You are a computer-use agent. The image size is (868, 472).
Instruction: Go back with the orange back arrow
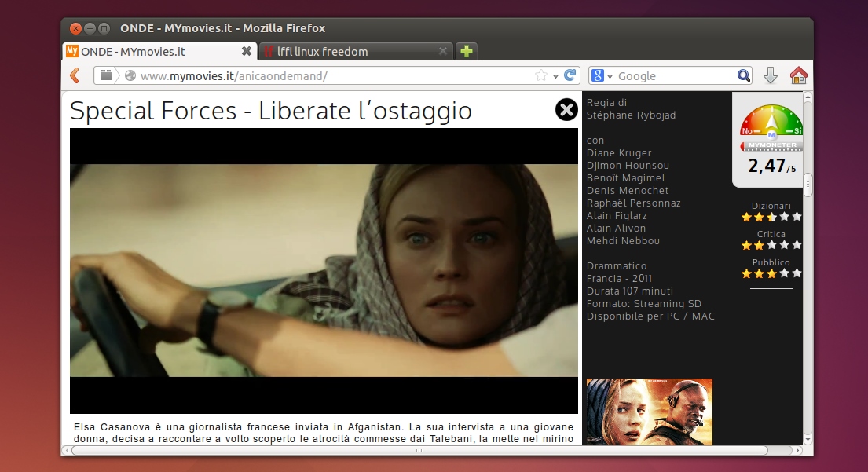pyautogui.click(x=75, y=75)
